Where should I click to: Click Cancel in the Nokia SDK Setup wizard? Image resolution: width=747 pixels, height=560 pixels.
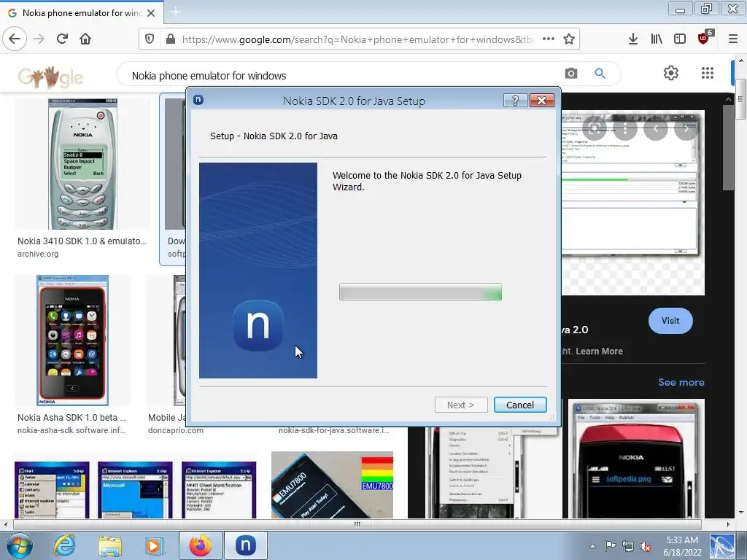520,405
